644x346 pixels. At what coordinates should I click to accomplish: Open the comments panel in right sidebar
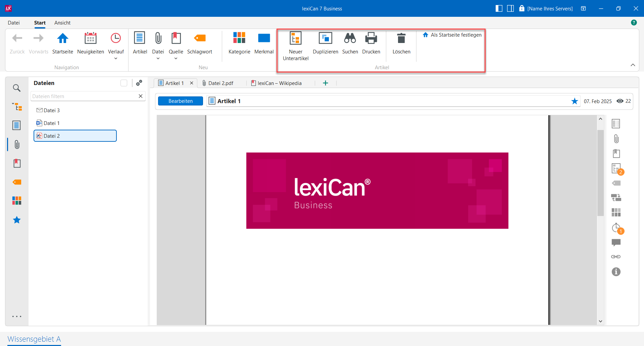click(x=616, y=242)
